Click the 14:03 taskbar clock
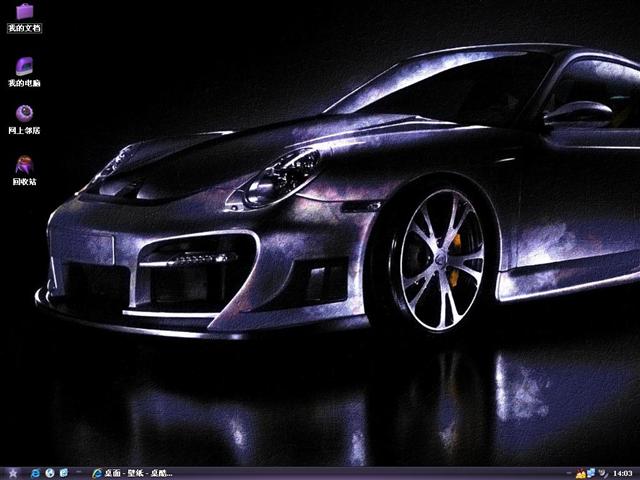640x480 pixels. [x=623, y=472]
